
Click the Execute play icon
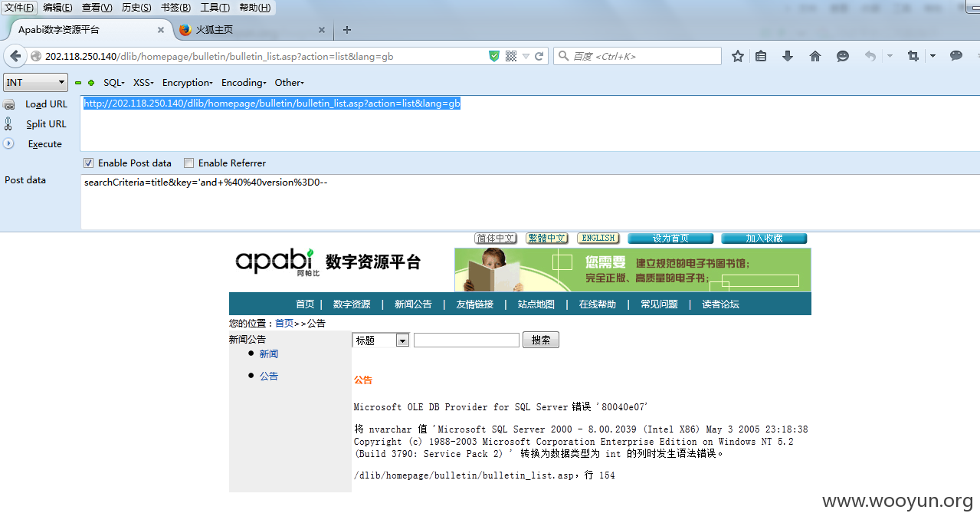tap(8, 143)
